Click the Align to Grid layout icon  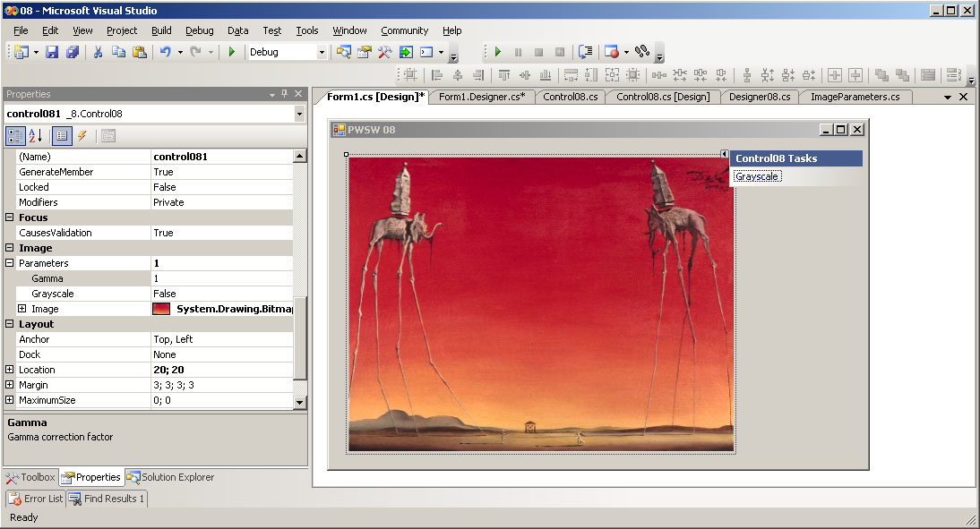[410, 75]
